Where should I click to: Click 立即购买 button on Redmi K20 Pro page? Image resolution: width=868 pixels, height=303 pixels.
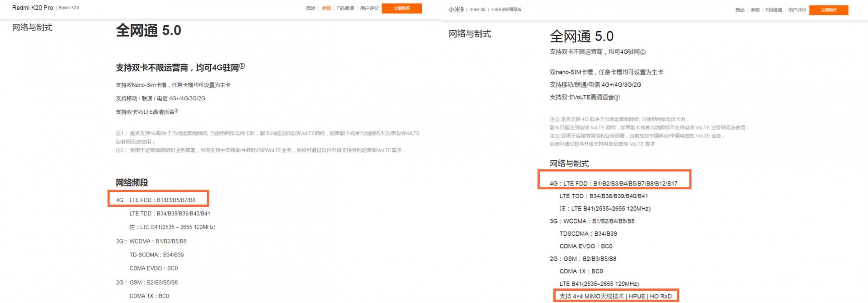tap(402, 8)
